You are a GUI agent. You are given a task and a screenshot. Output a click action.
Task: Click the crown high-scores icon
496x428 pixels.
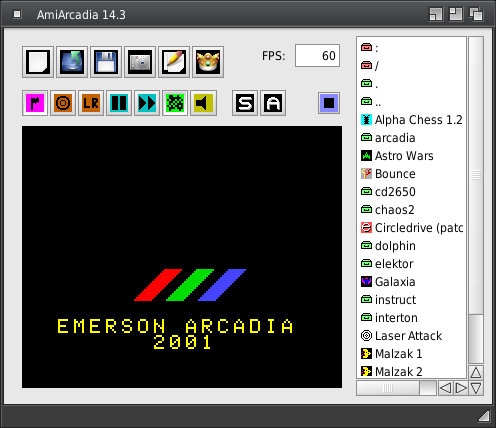pos(208,62)
